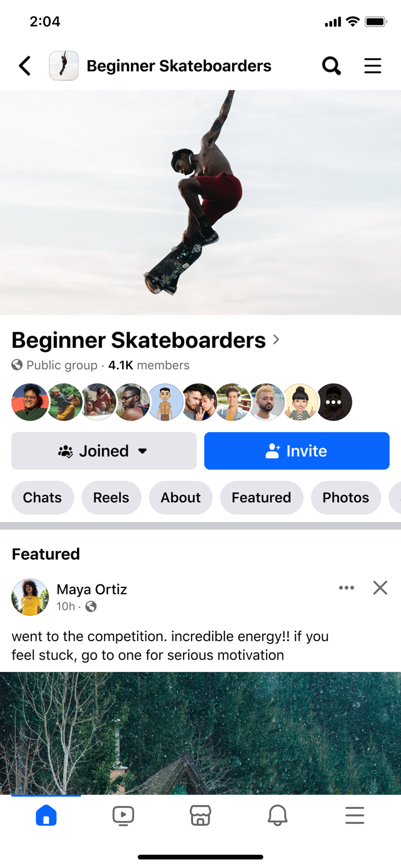
Task: Switch to the Photos tab
Action: coord(345,498)
